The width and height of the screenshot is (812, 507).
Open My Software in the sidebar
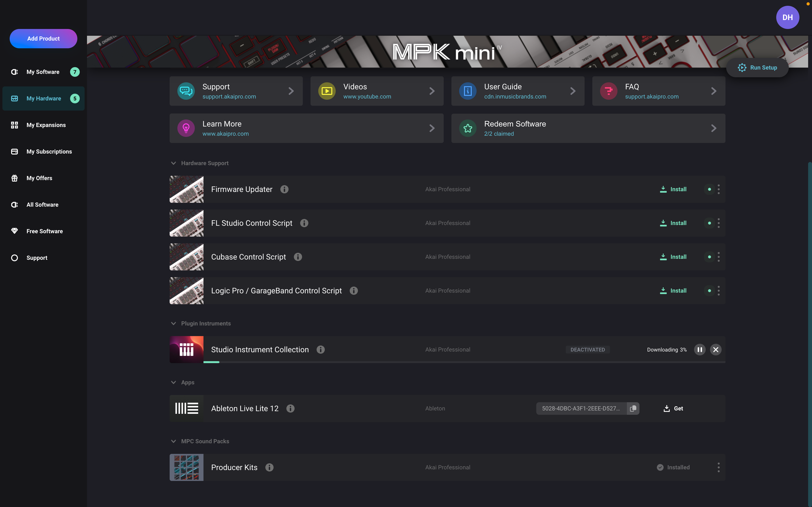coord(43,72)
